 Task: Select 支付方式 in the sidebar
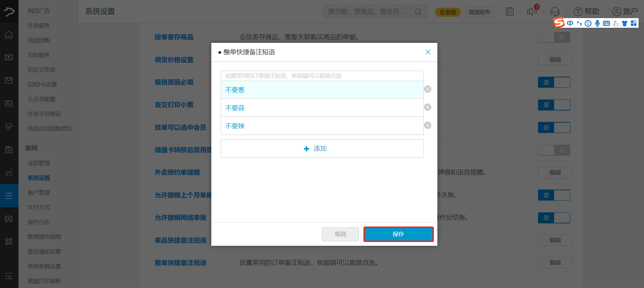[39, 207]
